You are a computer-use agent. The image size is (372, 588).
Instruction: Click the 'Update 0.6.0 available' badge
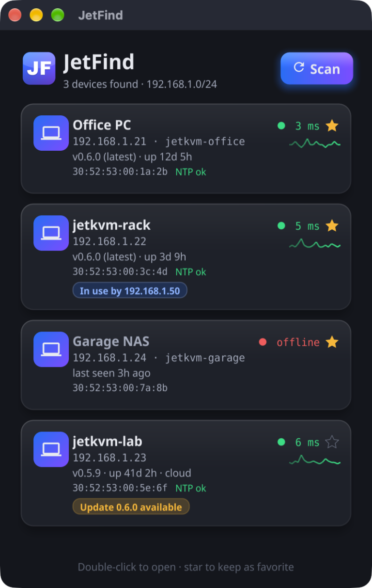(x=131, y=507)
